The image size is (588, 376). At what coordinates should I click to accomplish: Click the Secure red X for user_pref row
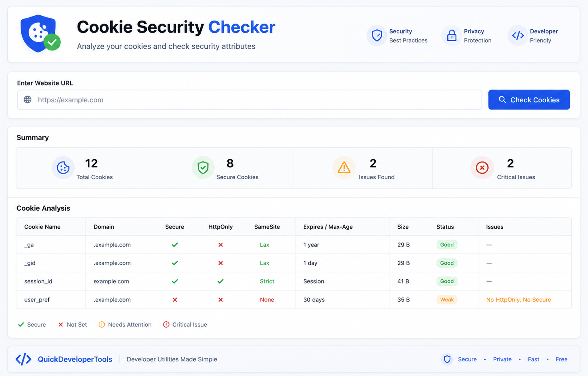[x=175, y=300]
